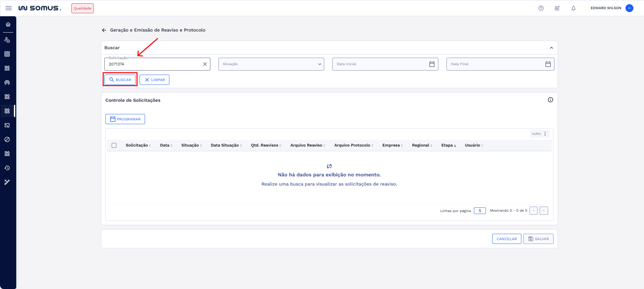This screenshot has height=289, width=644.
Task: Go to next page arrow
Action: pos(544,211)
